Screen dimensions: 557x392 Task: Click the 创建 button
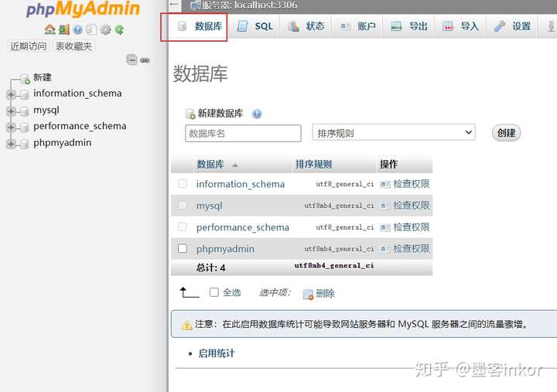[x=506, y=133]
